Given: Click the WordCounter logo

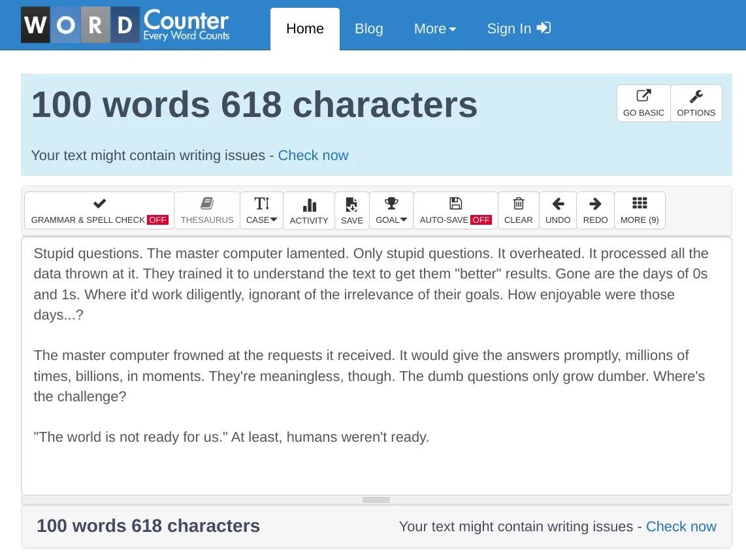Looking at the screenshot, I should [125, 25].
